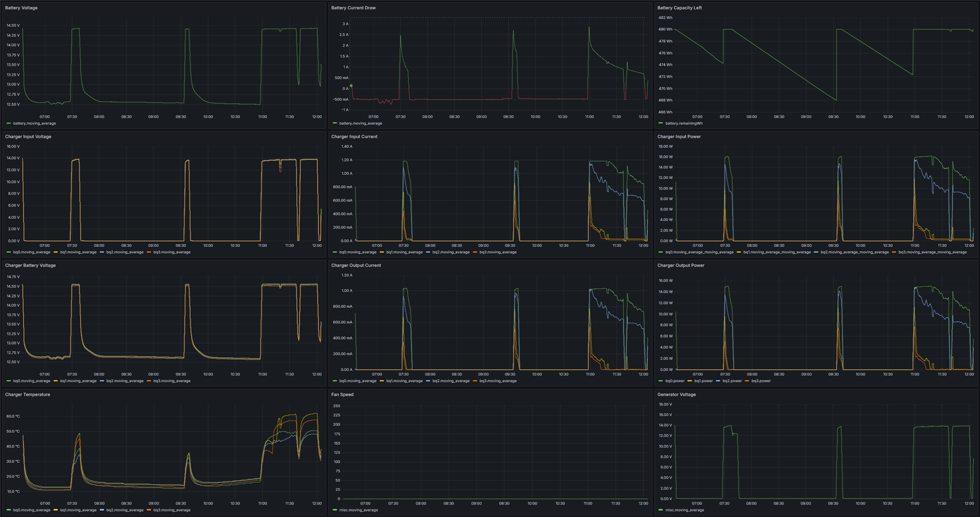Screen dimensions: 980x517
Task: Toggle bq0.moving_average in Charger Input Voltage legend
Action: [31, 252]
